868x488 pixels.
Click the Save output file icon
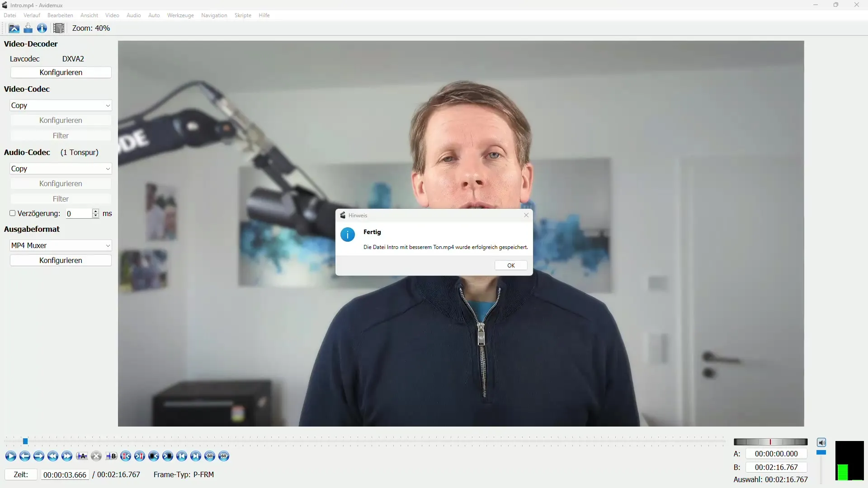[28, 28]
